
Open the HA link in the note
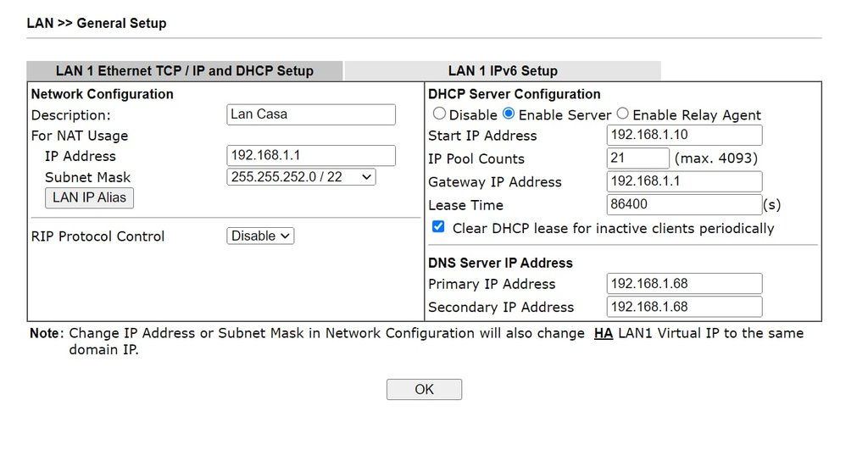(x=604, y=333)
